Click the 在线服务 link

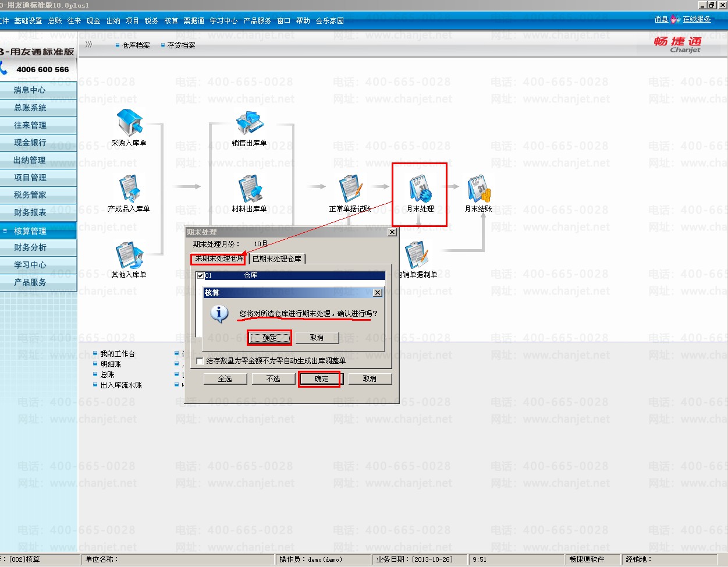[x=697, y=19]
